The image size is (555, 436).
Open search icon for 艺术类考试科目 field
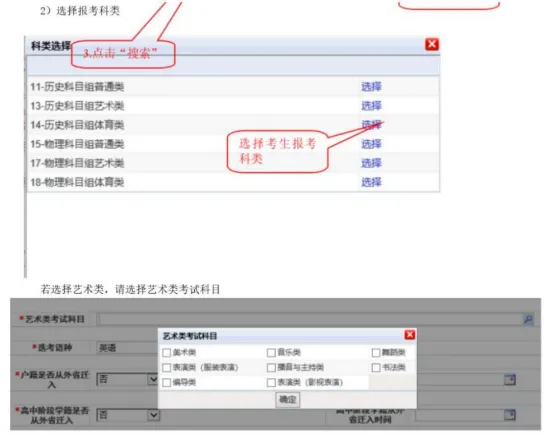pyautogui.click(x=528, y=319)
